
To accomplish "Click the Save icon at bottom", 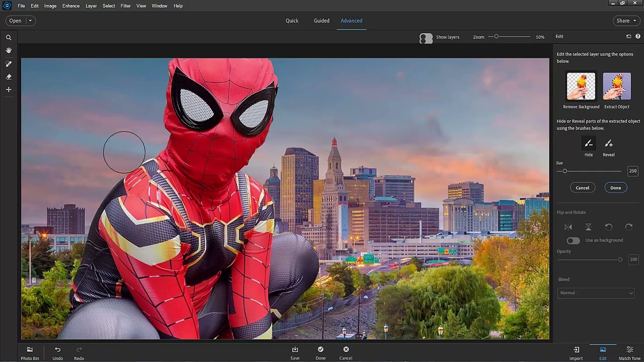I will pyautogui.click(x=295, y=353).
